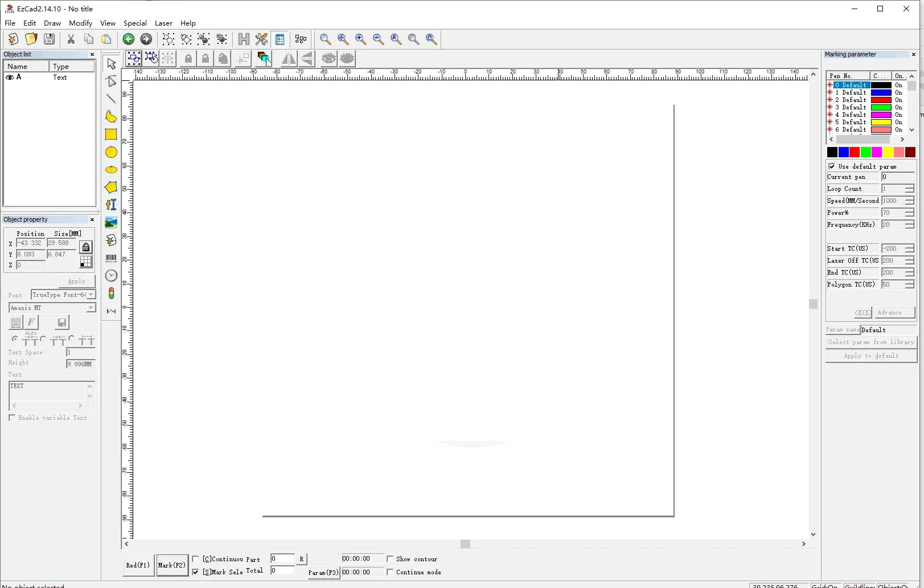The image size is (924, 588).
Task: Select the rectangle drawing tool
Action: coord(111,134)
